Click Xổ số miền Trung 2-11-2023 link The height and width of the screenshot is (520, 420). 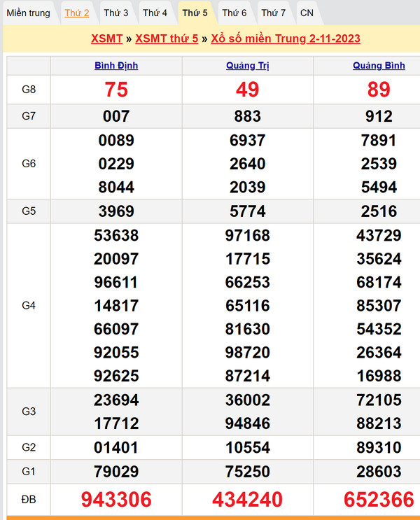tap(285, 38)
